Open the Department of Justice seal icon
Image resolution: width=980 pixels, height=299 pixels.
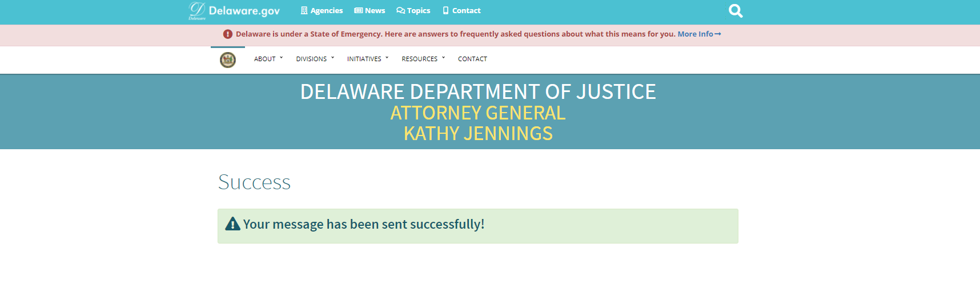228,59
